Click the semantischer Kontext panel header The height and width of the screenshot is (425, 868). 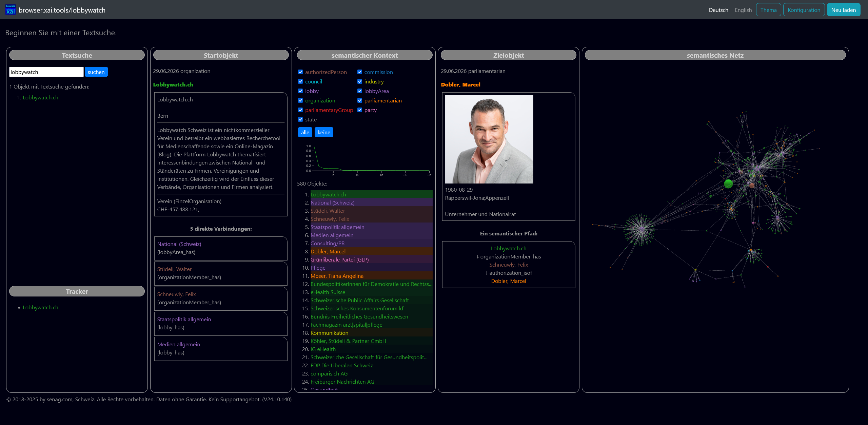click(x=364, y=55)
